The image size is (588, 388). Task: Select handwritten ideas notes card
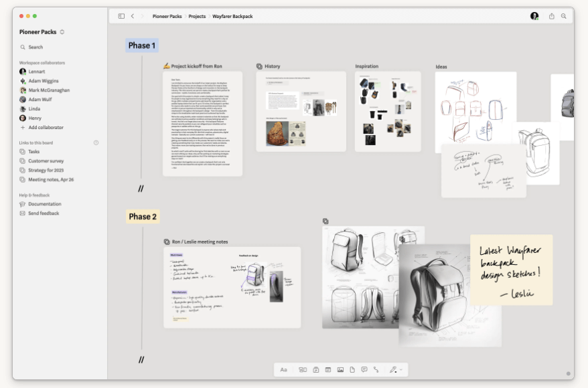click(x=484, y=171)
